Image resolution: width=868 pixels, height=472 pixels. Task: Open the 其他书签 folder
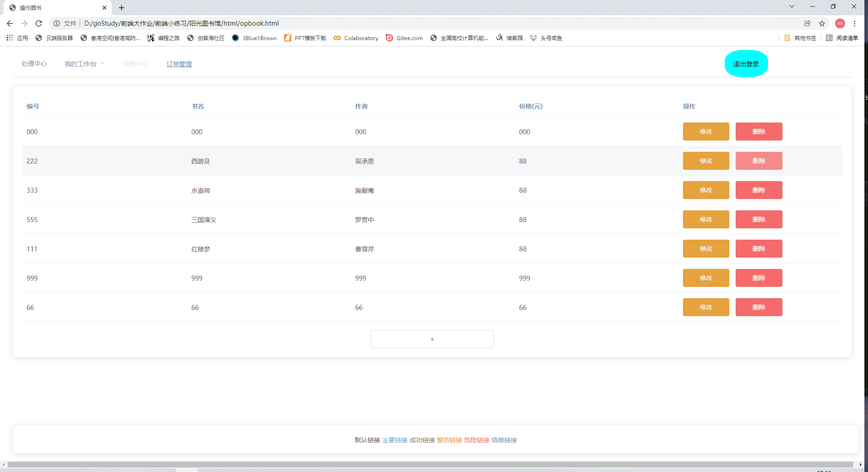point(800,38)
